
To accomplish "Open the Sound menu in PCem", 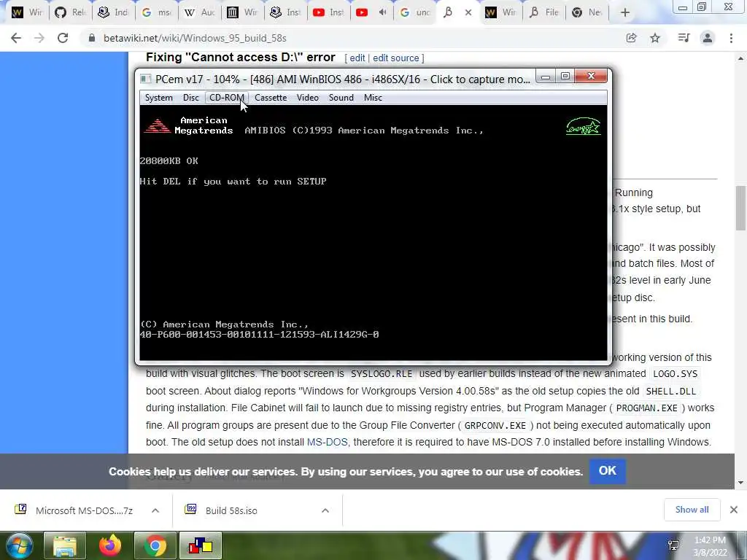I will 341,98.
